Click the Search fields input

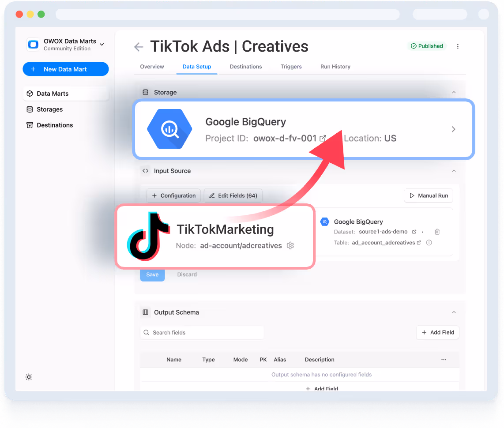click(202, 333)
